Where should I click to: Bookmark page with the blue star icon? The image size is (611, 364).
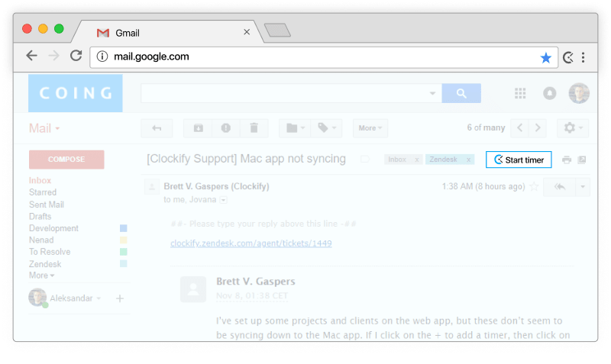pos(546,58)
